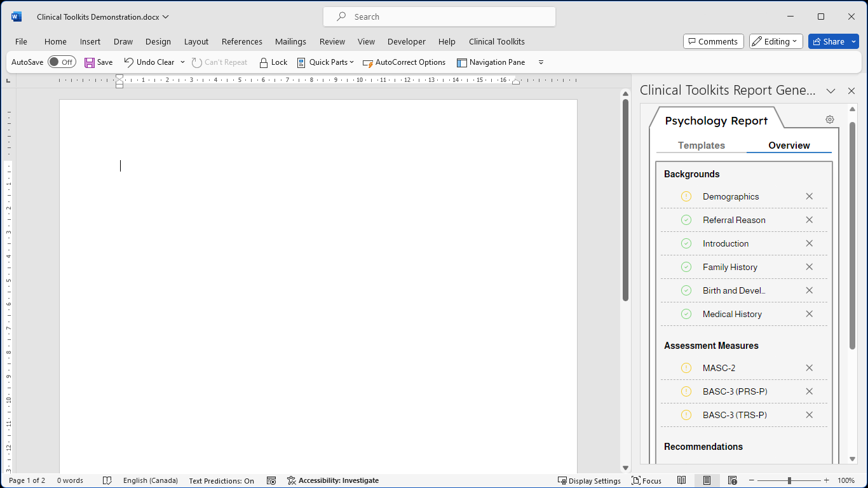The width and height of the screenshot is (868, 488).
Task: Switch to the Templates tab
Action: coord(702,146)
